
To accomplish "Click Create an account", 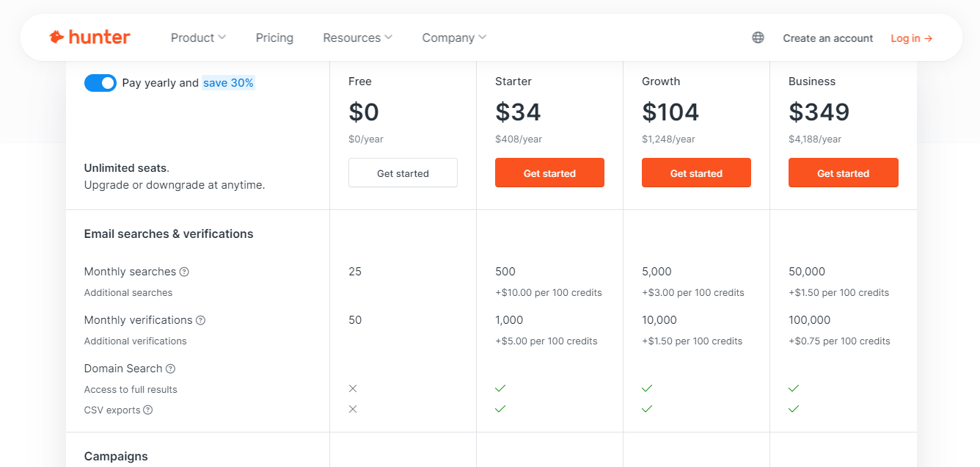I will [x=827, y=37].
